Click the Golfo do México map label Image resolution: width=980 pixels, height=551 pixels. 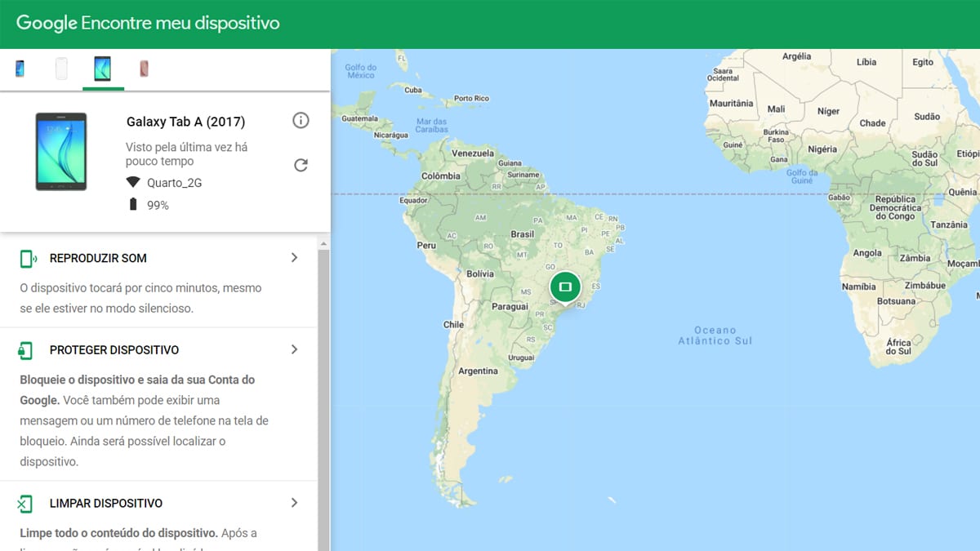[360, 71]
